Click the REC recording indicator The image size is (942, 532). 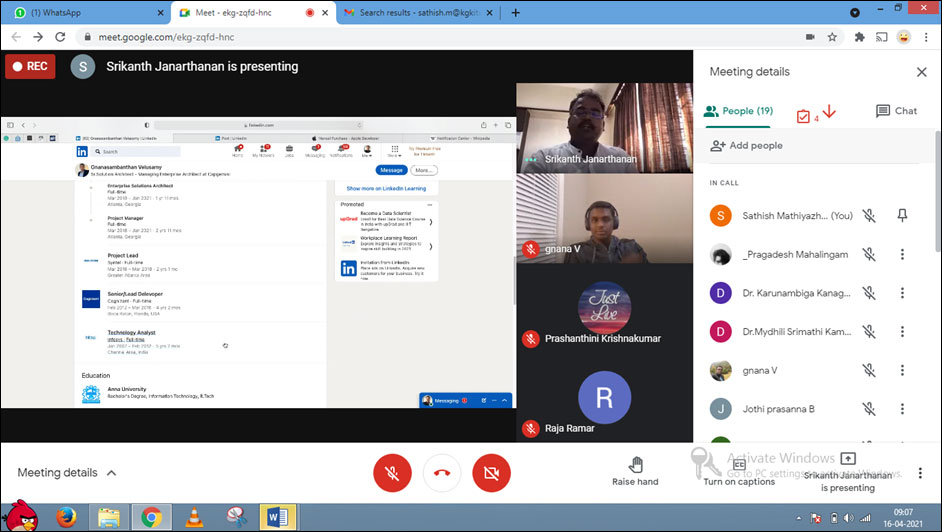30,67
